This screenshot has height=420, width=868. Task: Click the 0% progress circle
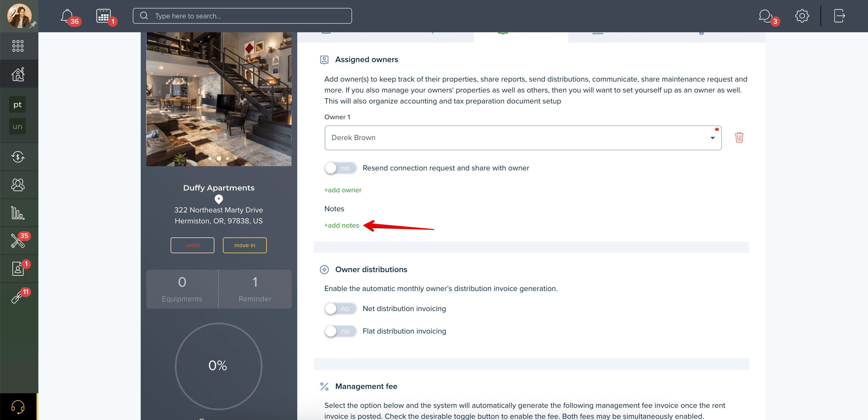pyautogui.click(x=218, y=366)
